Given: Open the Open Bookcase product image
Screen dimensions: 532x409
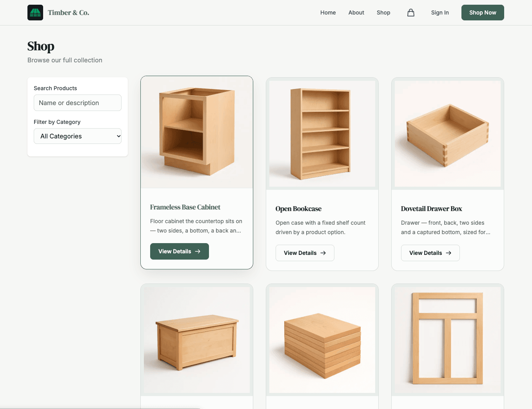Looking at the screenshot, I should [322, 134].
